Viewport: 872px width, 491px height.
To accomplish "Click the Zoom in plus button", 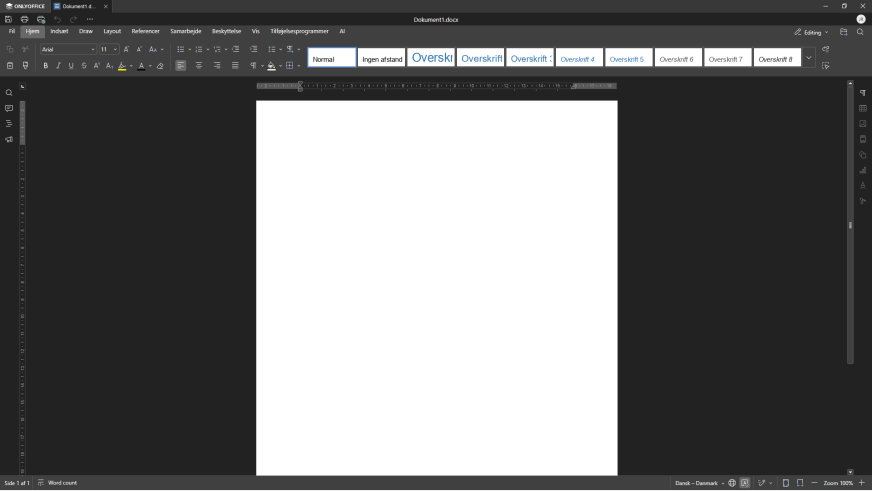I will click(x=862, y=483).
